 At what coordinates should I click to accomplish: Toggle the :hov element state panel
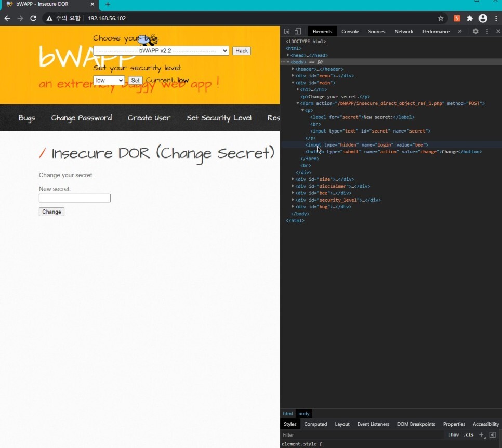pyautogui.click(x=453, y=434)
